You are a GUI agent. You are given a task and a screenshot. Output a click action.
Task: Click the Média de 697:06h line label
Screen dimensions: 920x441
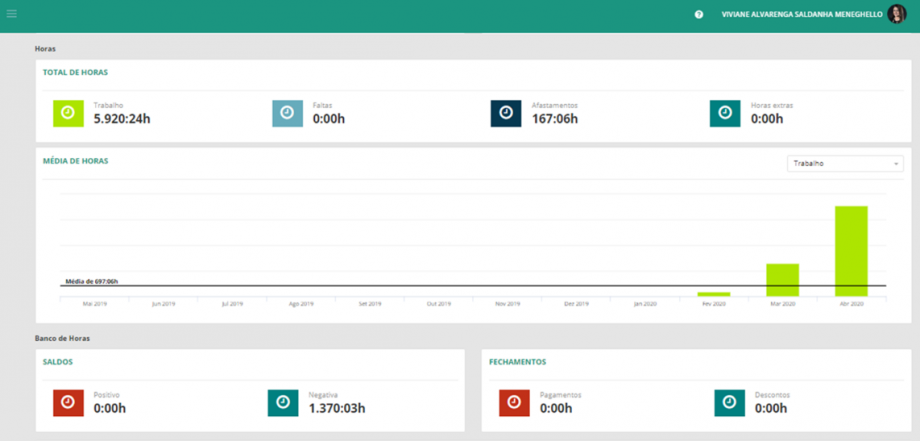[91, 282]
